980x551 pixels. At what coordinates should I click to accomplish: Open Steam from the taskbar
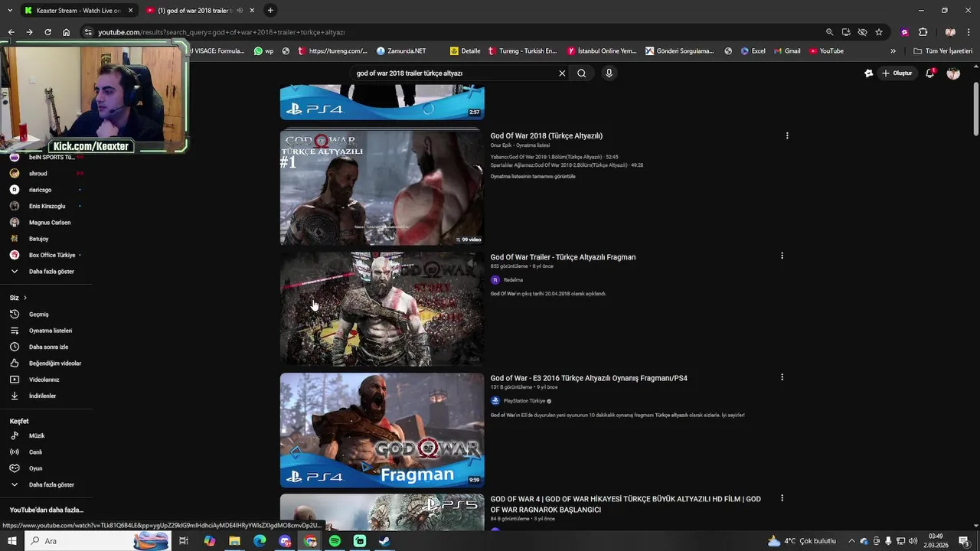385,541
